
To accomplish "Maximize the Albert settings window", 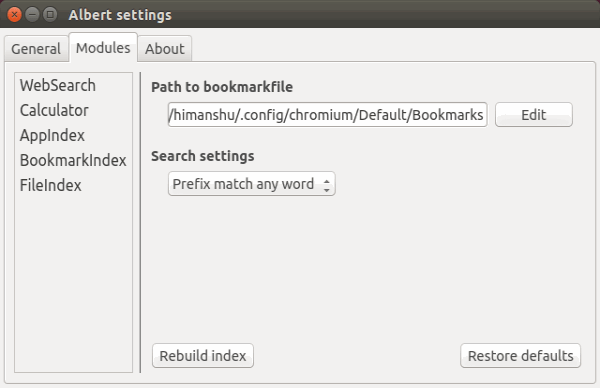I will [x=50, y=15].
